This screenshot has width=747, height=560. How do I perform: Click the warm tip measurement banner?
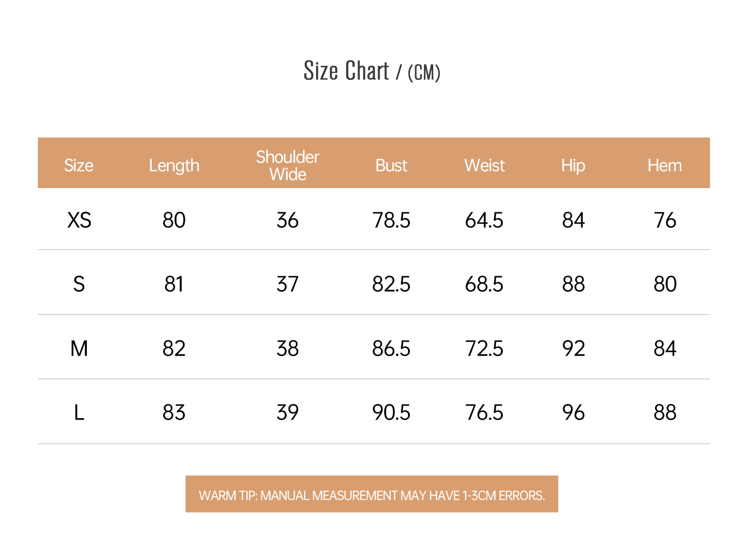click(x=372, y=495)
